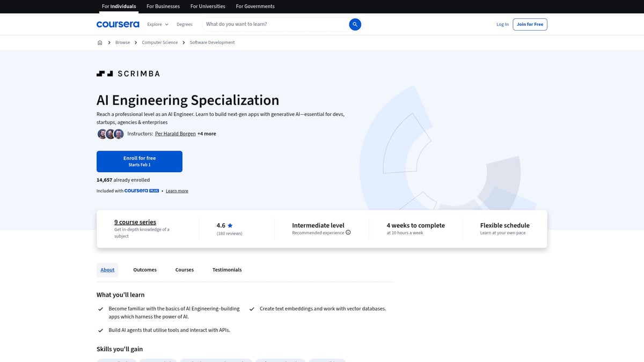Click the What you'll learn heading

click(121, 295)
